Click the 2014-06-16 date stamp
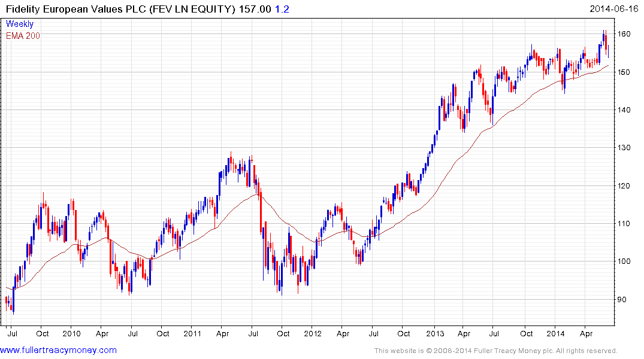This screenshot has height=359, width=644. point(613,8)
